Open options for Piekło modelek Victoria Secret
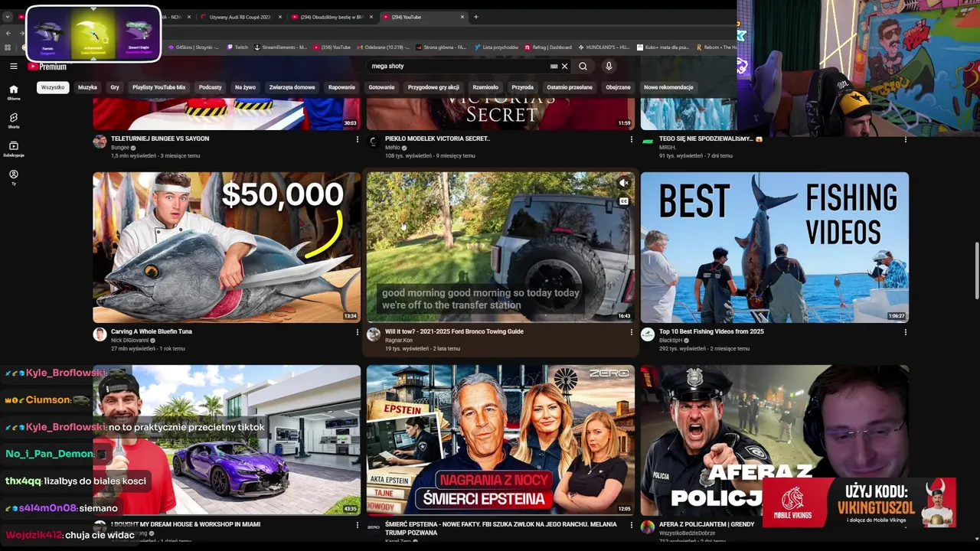980x551 pixels. click(631, 139)
